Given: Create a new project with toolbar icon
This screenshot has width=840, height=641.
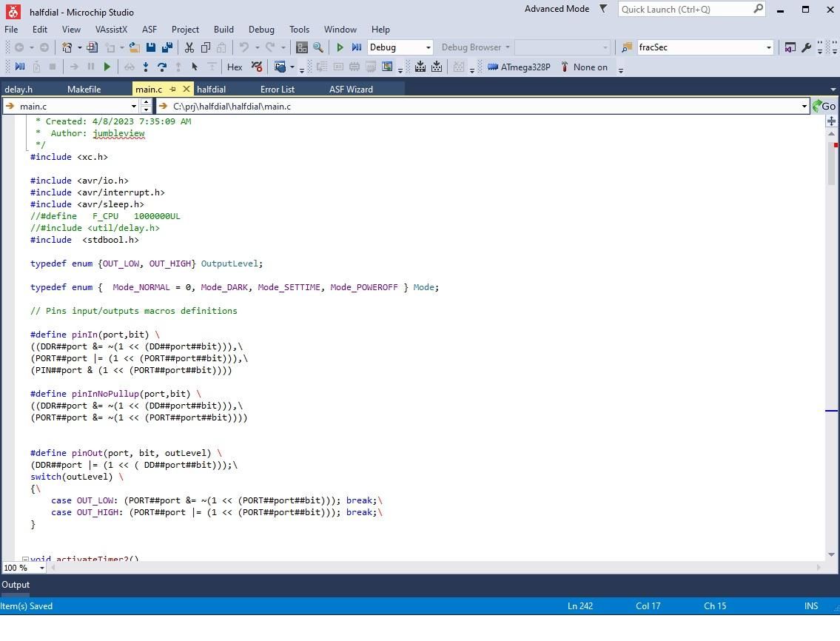Looking at the screenshot, I should tap(67, 47).
